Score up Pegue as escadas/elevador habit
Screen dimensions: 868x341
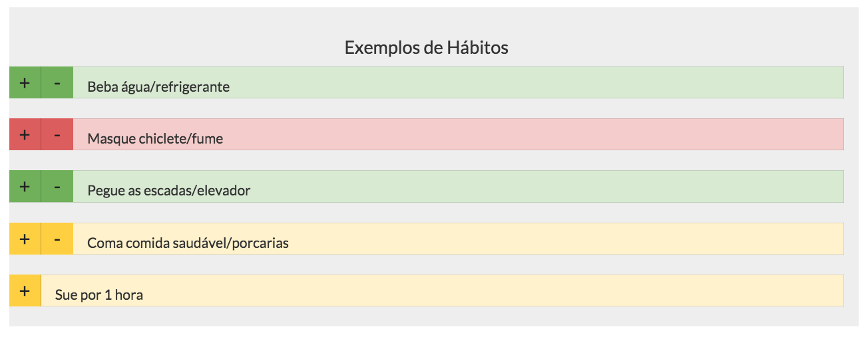(x=25, y=186)
